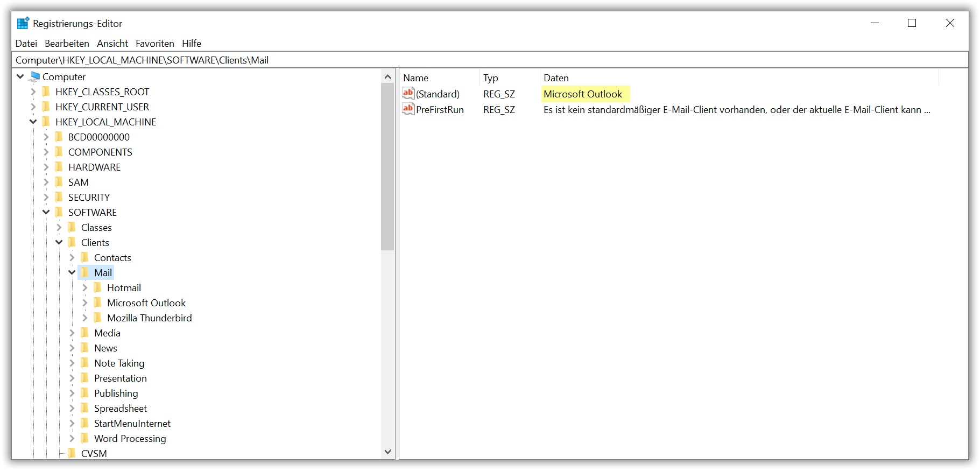Click the Clients folder icon
Viewport: 980px width, 471px height.
(x=72, y=242)
